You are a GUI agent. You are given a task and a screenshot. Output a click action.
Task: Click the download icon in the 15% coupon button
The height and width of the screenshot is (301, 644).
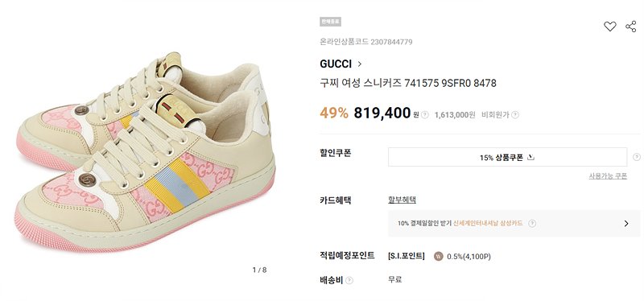pos(530,157)
